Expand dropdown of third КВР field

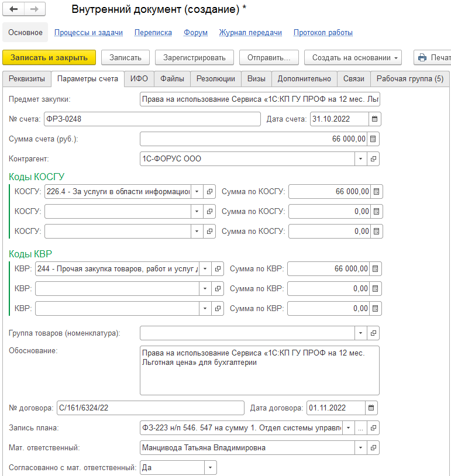click(205, 308)
